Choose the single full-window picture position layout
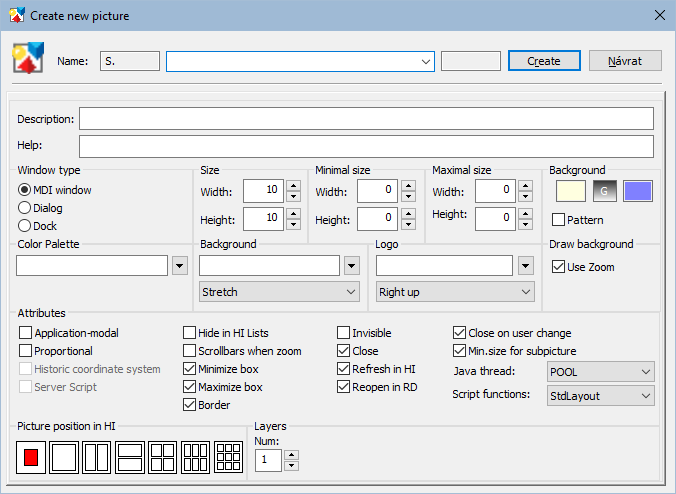Image resolution: width=676 pixels, height=494 pixels. pos(64,458)
